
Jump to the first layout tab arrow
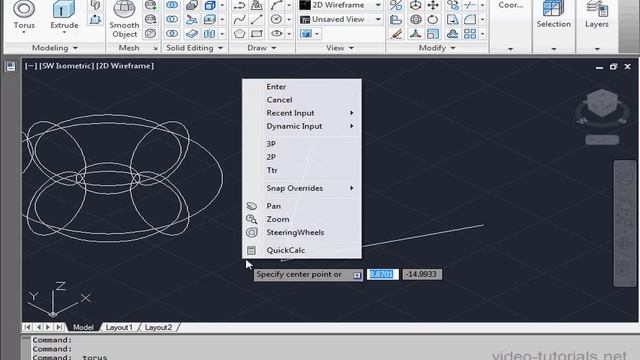click(x=27, y=327)
